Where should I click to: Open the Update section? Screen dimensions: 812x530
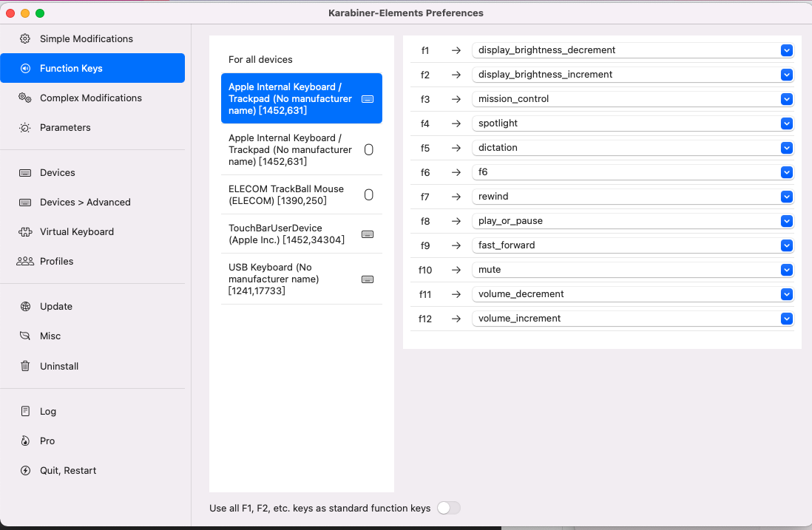92,307
